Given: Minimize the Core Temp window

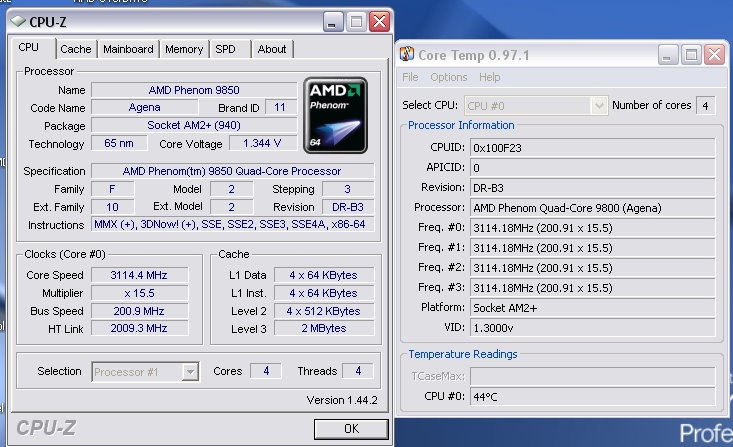Looking at the screenshot, I should tap(668, 55).
